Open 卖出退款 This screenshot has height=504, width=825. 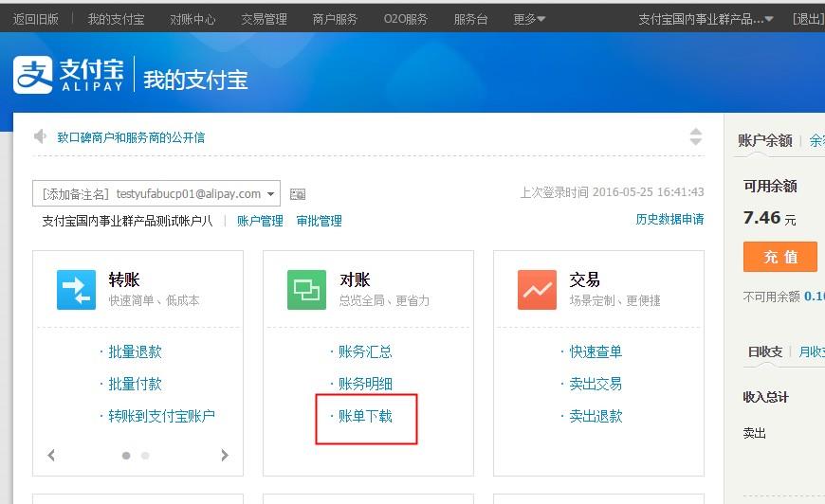point(596,416)
